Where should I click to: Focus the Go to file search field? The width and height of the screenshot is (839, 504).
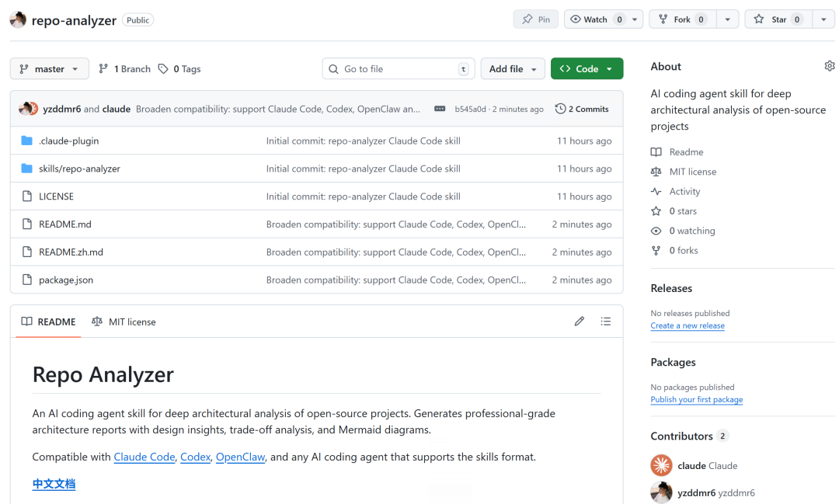click(399, 69)
